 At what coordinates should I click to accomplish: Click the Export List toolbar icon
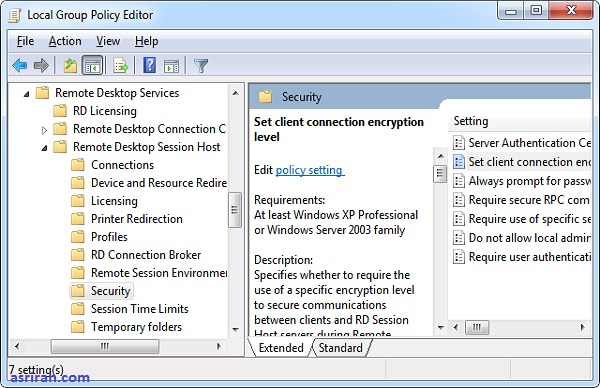click(x=121, y=66)
